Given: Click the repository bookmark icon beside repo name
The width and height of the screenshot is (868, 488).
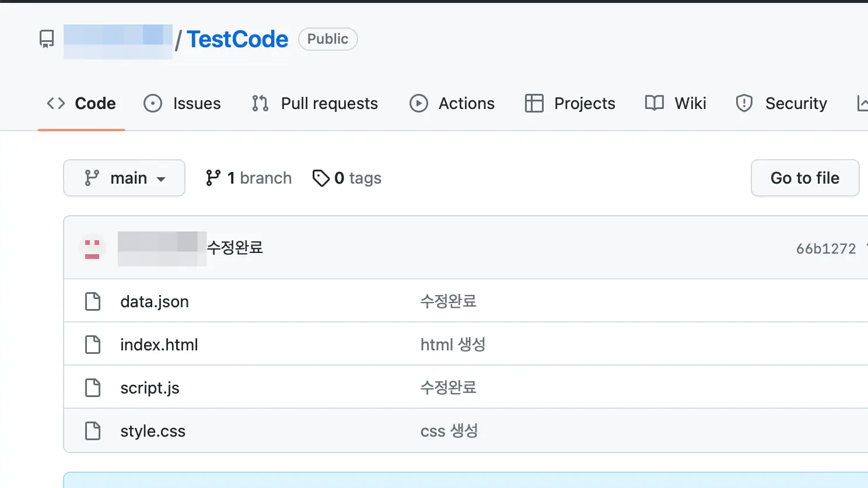Looking at the screenshot, I should point(45,38).
